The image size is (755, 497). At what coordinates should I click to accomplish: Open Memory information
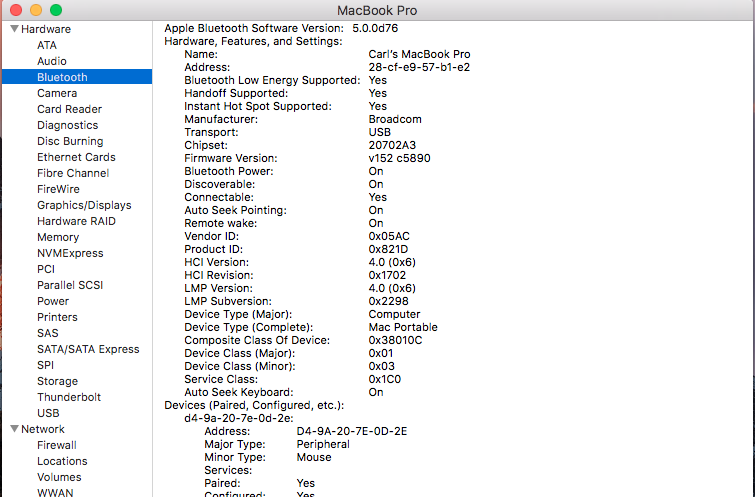[x=58, y=237]
